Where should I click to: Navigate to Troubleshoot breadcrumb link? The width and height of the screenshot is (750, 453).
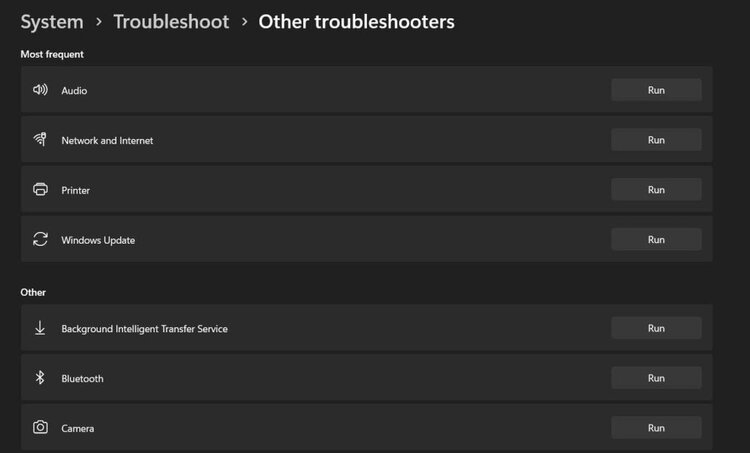pyautogui.click(x=171, y=21)
